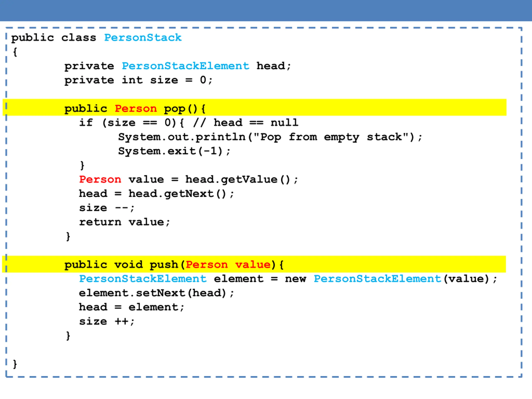This screenshot has width=532, height=399.
Task: Click the line 'size --;'
Action: (107, 208)
